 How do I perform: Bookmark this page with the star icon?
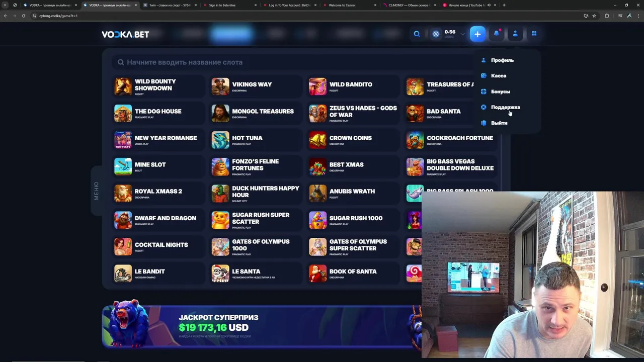tap(594, 16)
